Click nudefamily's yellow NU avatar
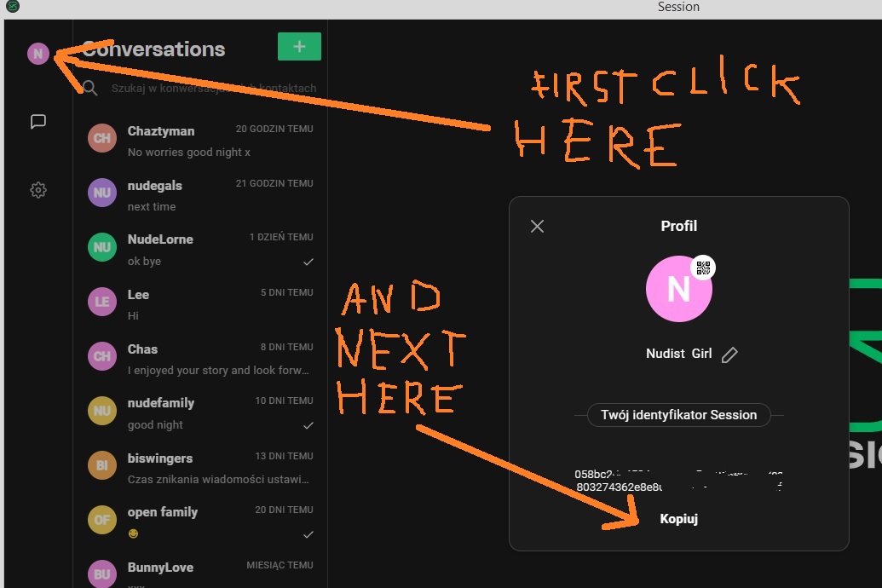 click(101, 411)
